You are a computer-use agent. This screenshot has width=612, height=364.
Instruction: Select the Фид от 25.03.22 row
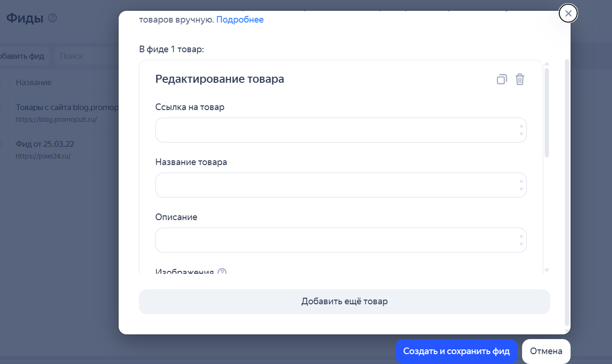coord(45,144)
